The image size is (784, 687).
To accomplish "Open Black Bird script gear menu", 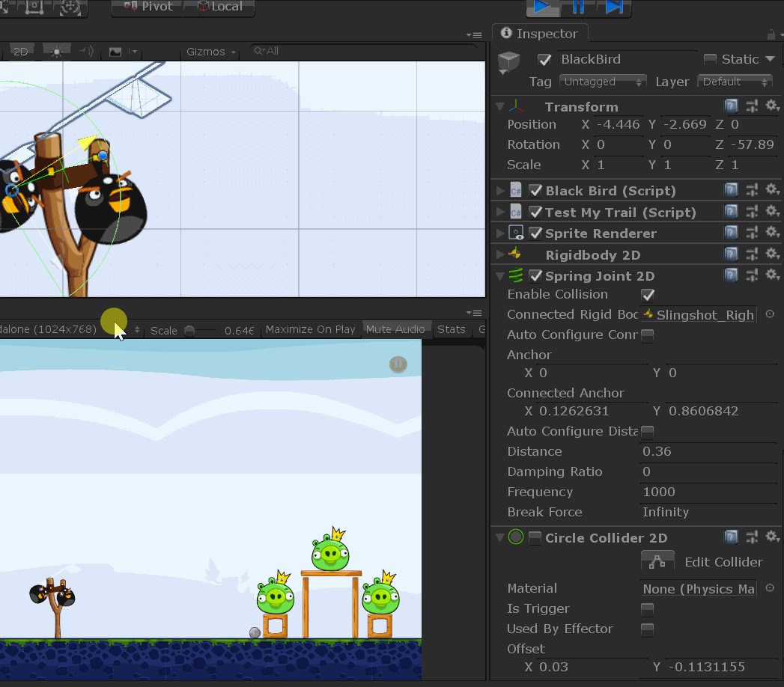I will (x=772, y=189).
